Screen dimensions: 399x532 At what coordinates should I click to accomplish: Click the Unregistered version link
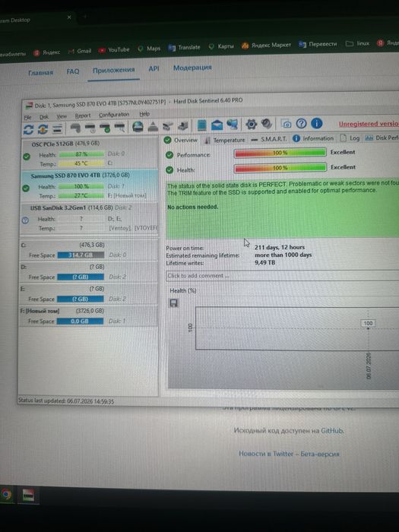point(369,124)
